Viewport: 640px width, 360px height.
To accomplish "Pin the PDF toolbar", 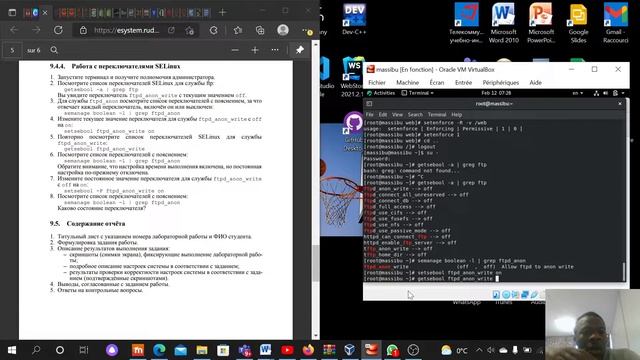I will pos(300,50).
